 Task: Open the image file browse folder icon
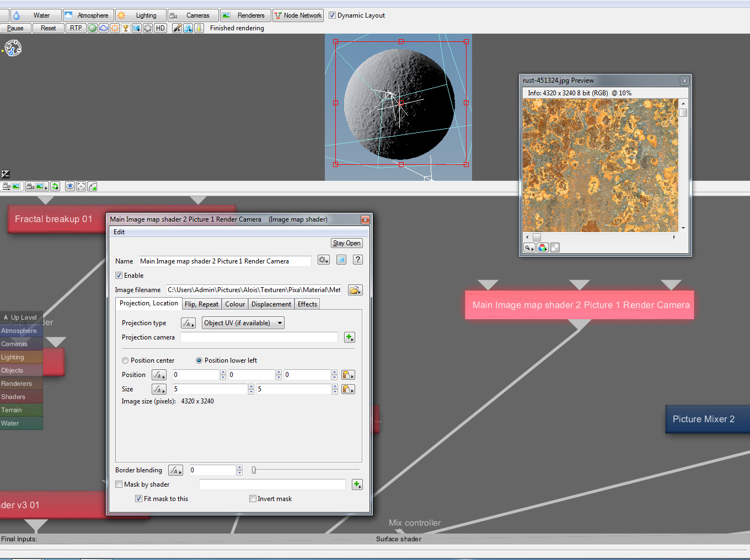coord(355,290)
